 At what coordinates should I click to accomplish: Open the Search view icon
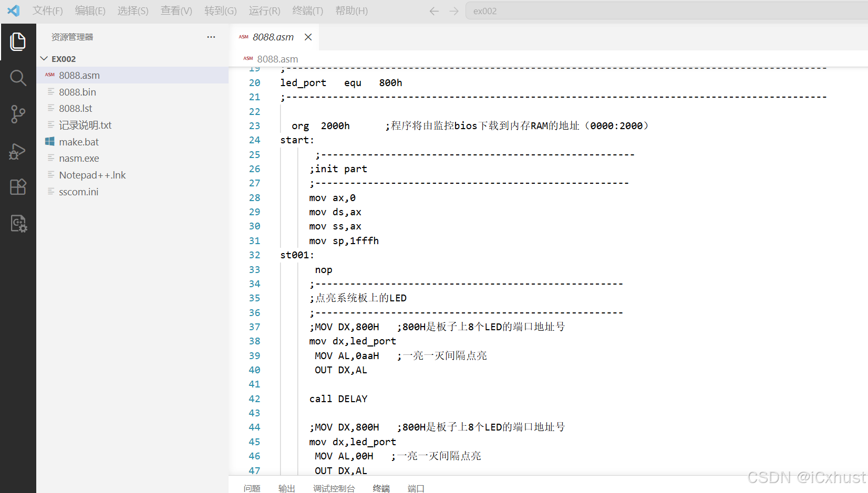pyautogui.click(x=18, y=78)
